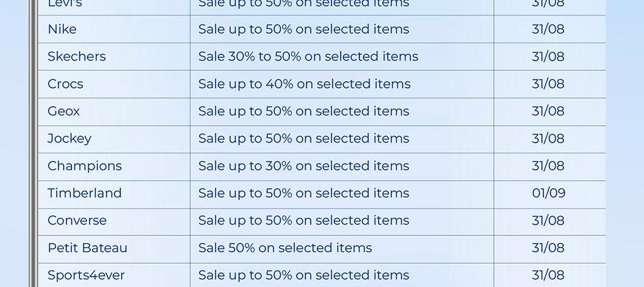The width and height of the screenshot is (644, 287).
Task: Click the Jockey brand cell
Action: click(x=70, y=139)
